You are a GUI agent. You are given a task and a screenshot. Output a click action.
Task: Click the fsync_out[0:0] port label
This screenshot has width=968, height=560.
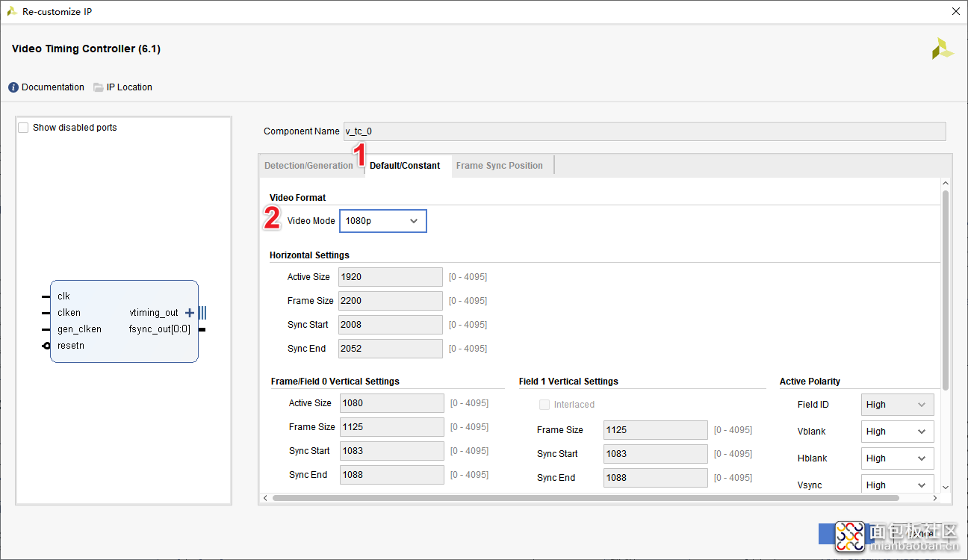159,329
